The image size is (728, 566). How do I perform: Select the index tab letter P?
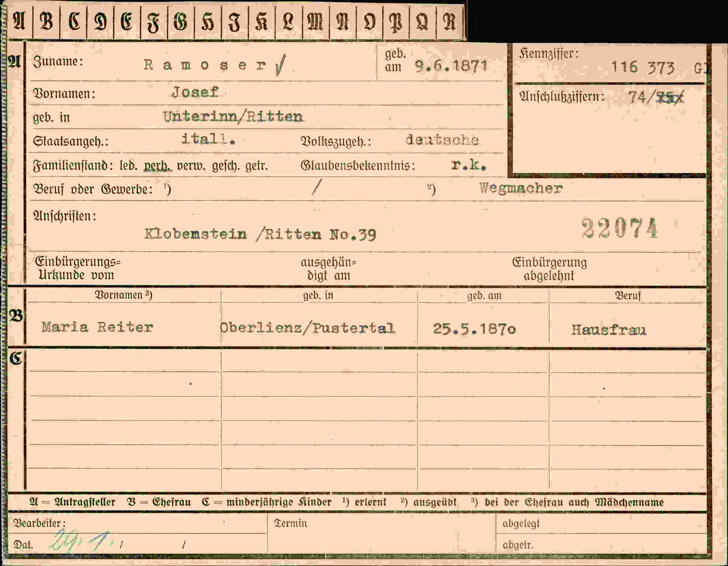396,23
